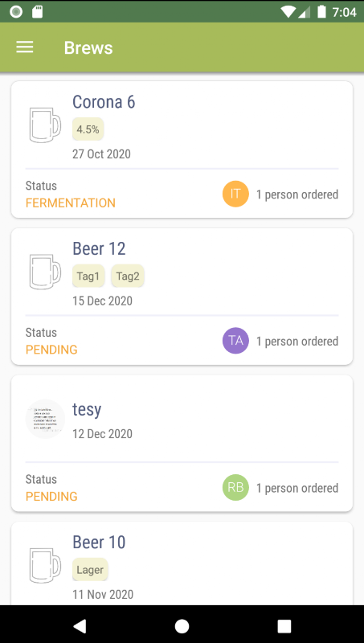Open the Beer 12 brew title

pyautogui.click(x=99, y=248)
